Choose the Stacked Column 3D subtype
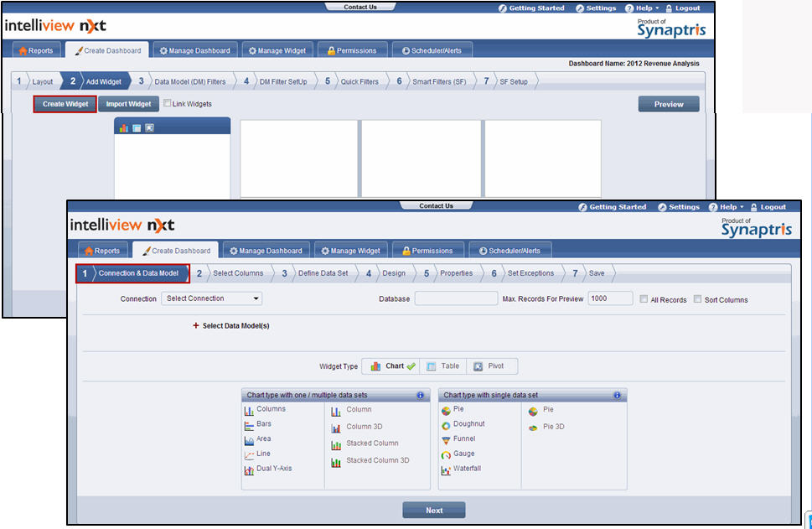 pyautogui.click(x=370, y=461)
